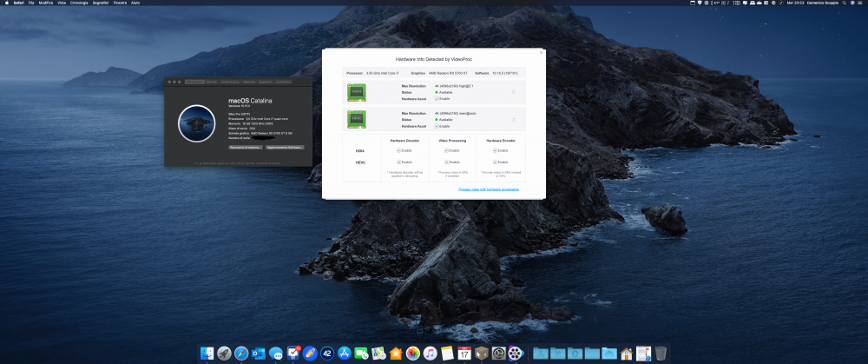Open VideoProc film reel icon in dock
The height and width of the screenshot is (364, 868).
(516, 353)
